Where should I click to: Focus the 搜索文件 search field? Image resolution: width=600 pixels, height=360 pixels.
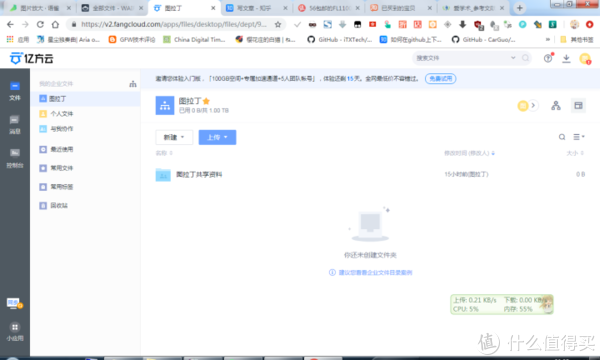point(462,58)
